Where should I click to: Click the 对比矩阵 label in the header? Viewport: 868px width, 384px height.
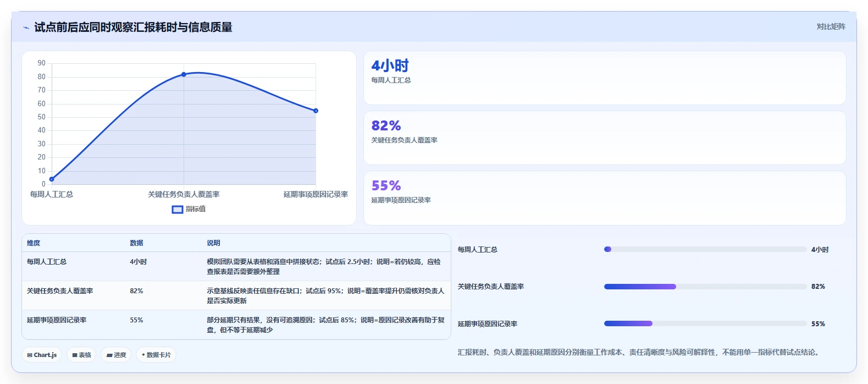[x=831, y=26]
